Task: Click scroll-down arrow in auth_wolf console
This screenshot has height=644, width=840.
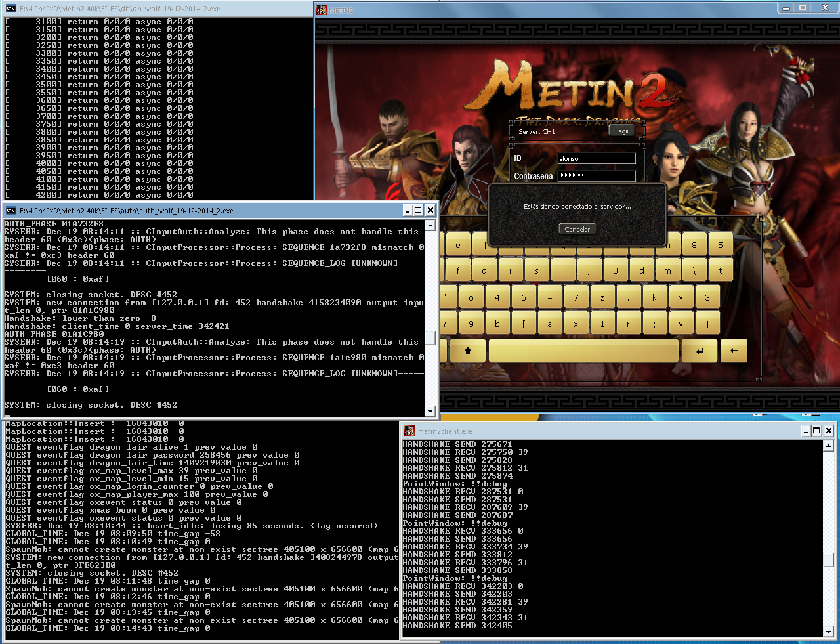Action: coord(430,412)
